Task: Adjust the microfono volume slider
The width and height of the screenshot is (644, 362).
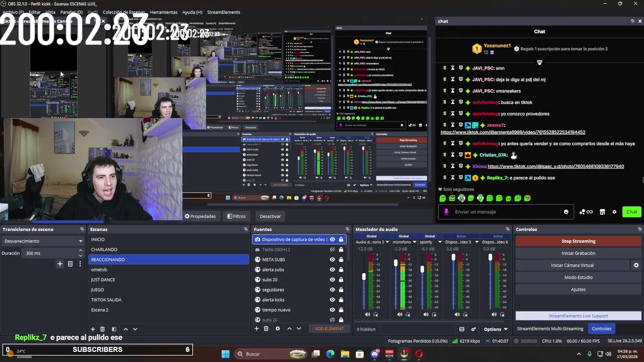Action: (x=396, y=263)
